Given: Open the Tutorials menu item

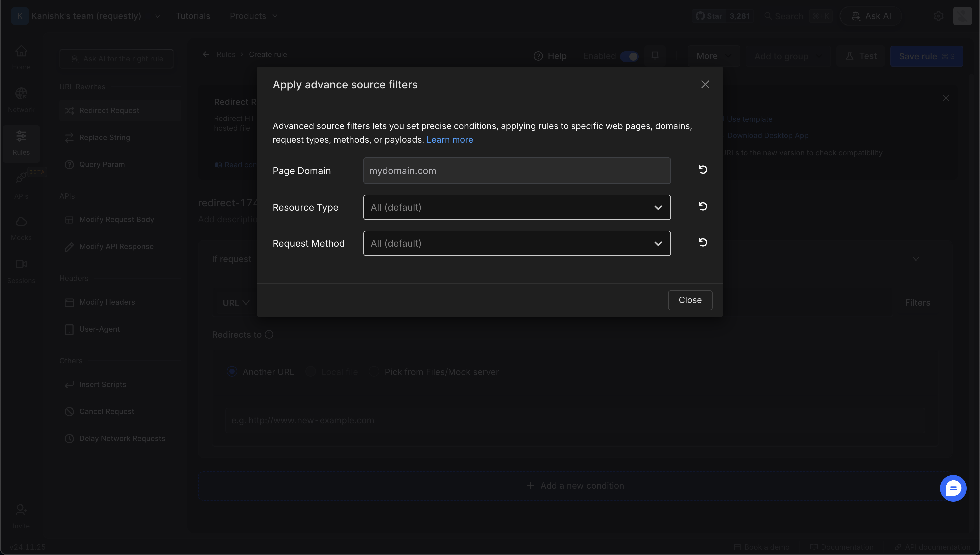Looking at the screenshot, I should 193,16.
